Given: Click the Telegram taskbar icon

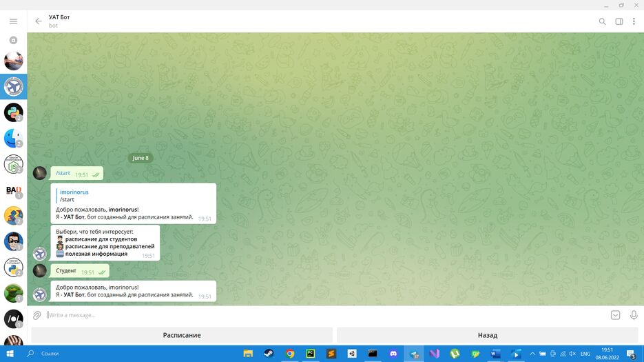Looking at the screenshot, I should click(414, 354).
